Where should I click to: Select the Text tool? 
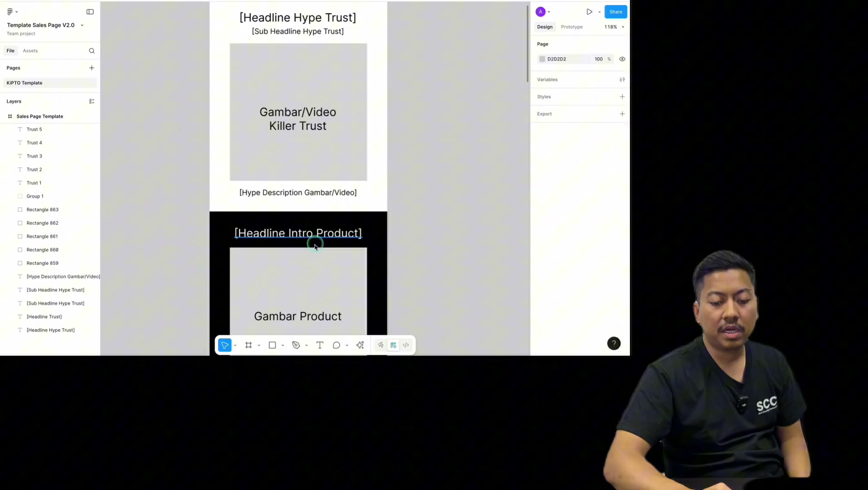tap(320, 345)
